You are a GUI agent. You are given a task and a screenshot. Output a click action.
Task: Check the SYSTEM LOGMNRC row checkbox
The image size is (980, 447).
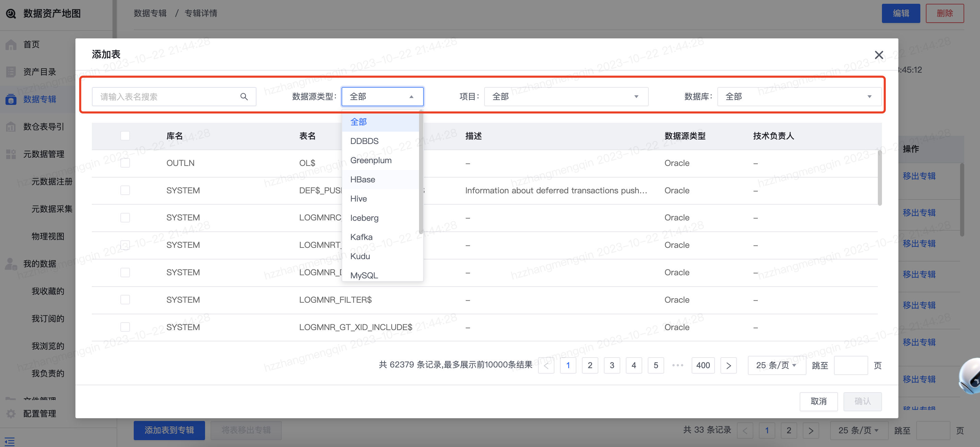tap(125, 218)
